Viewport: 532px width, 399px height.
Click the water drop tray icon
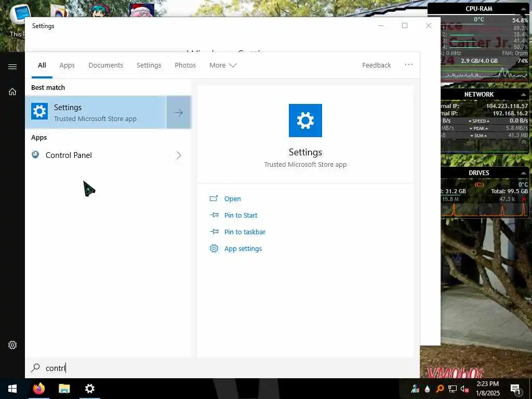point(427,389)
